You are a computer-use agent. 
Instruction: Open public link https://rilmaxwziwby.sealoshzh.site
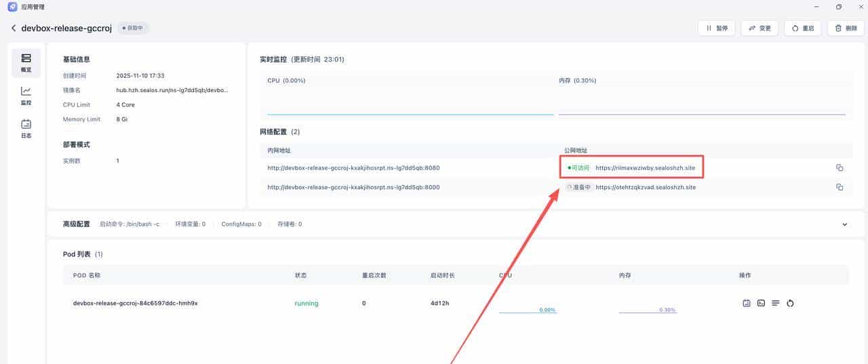(x=645, y=167)
